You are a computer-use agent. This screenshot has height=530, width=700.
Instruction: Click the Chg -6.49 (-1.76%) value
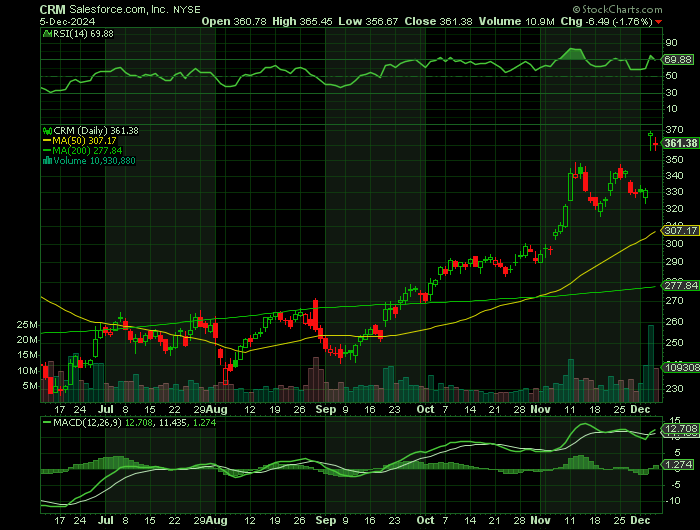click(x=606, y=21)
